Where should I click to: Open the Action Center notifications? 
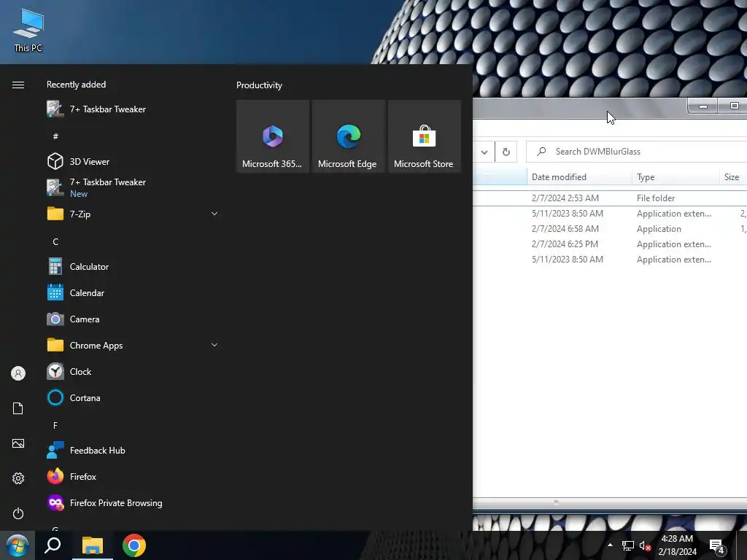718,546
